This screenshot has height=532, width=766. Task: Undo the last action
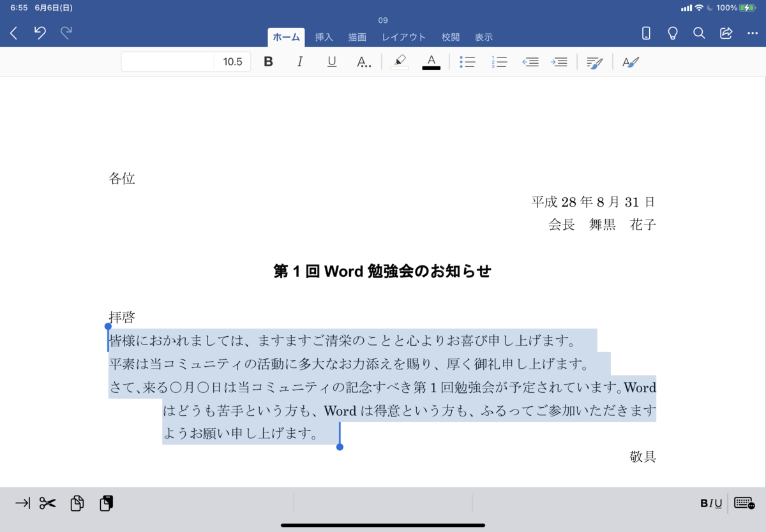(40, 33)
